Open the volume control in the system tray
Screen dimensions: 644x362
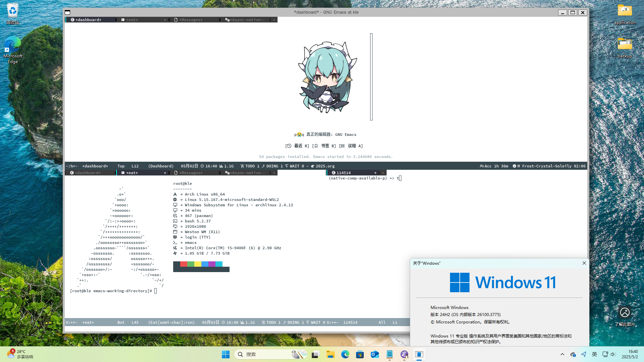pyautogui.click(x=613, y=354)
